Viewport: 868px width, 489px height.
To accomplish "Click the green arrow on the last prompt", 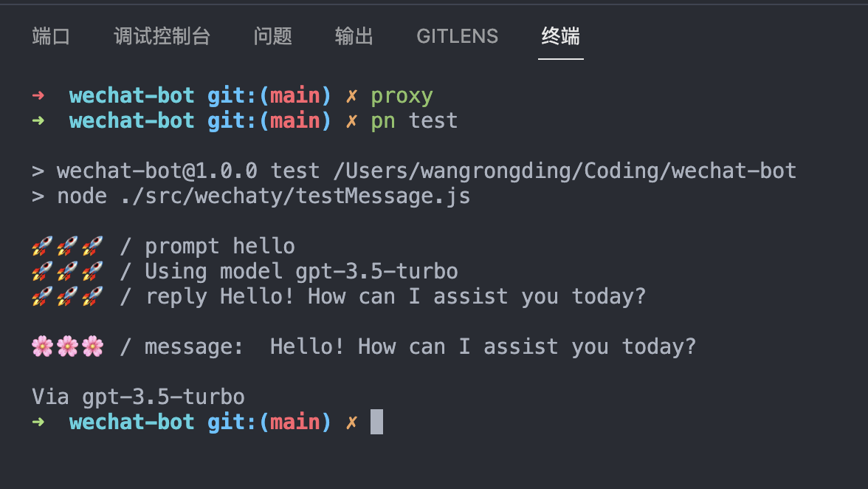I will (x=38, y=422).
